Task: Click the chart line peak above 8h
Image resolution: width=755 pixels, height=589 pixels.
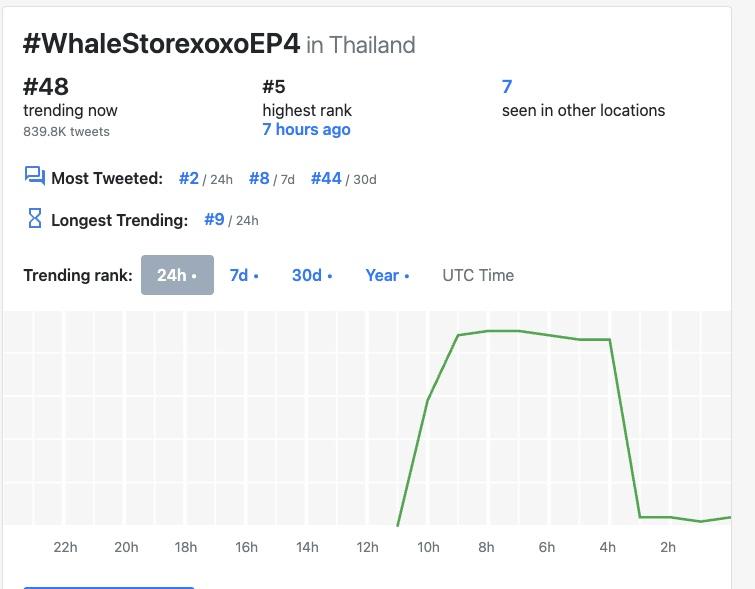Action: point(489,331)
